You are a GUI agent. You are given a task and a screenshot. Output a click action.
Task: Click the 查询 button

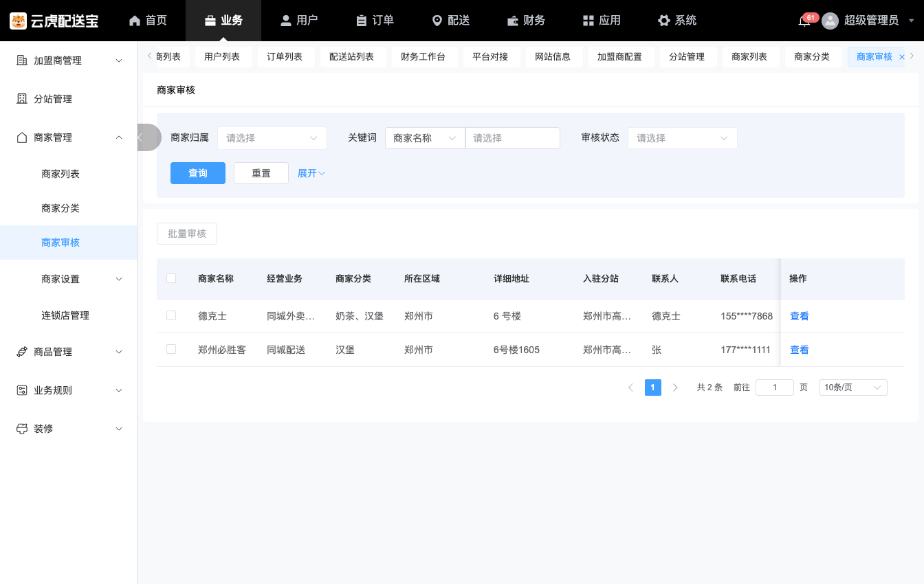tap(198, 173)
